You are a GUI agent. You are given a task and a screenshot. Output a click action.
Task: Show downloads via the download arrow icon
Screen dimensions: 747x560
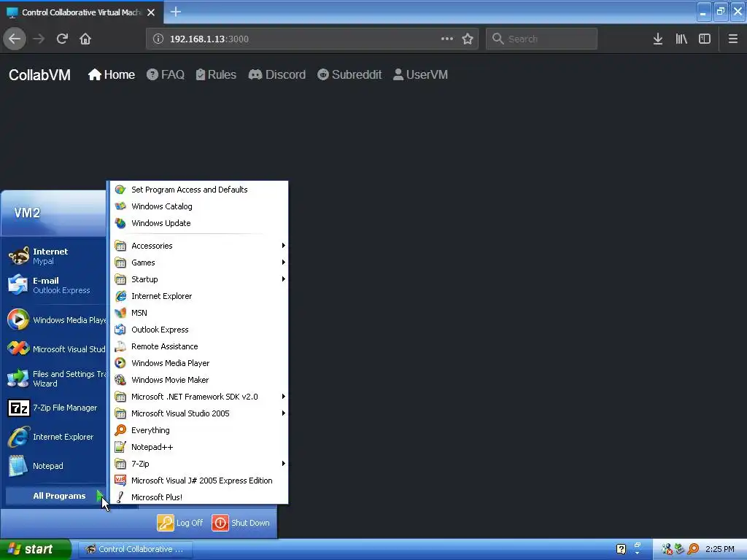(x=657, y=39)
